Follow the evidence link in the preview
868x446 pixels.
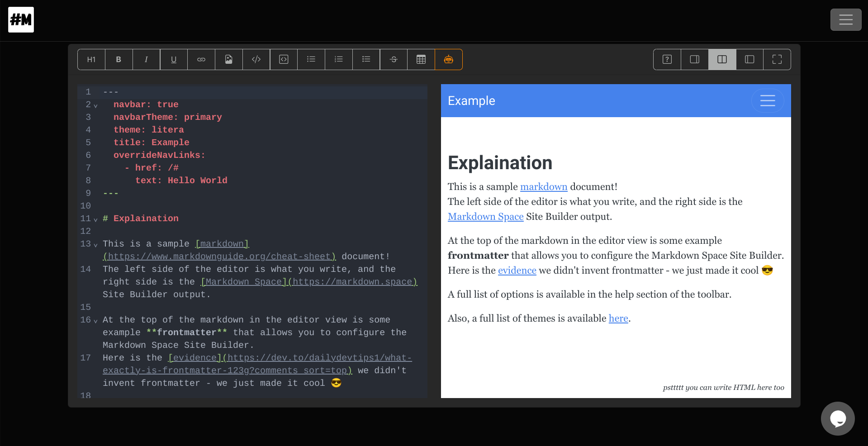coord(517,270)
